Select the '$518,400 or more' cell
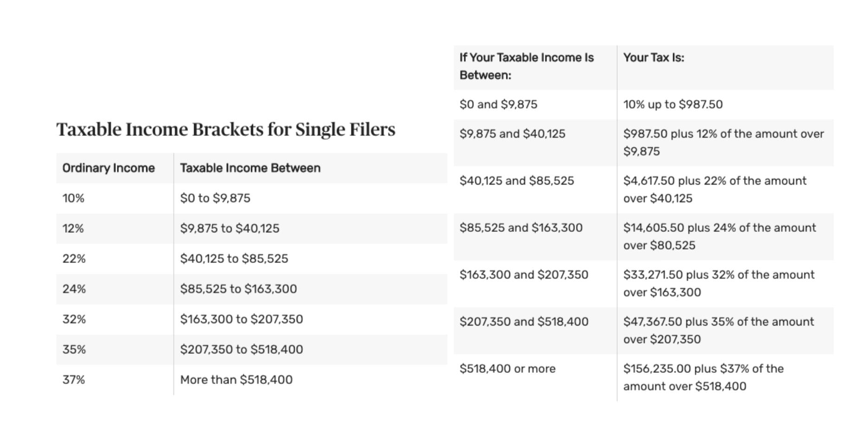The height and width of the screenshot is (422, 868). (x=507, y=369)
